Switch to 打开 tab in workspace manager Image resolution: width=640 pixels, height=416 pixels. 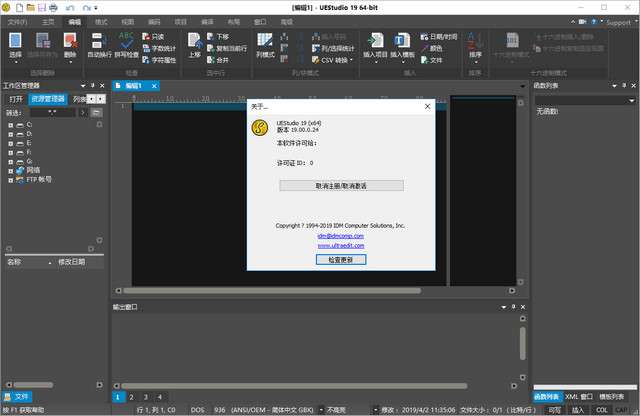pos(16,99)
